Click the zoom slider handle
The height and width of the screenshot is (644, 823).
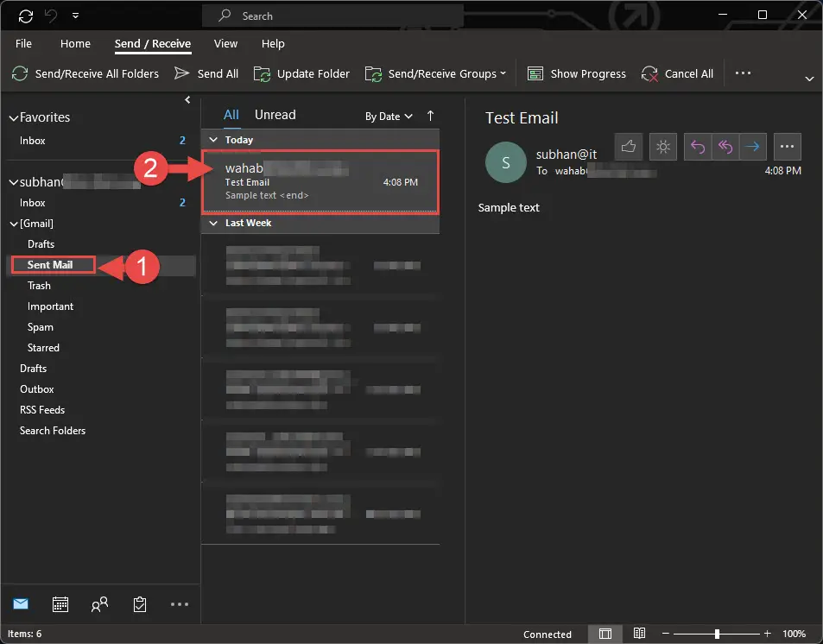[717, 634]
